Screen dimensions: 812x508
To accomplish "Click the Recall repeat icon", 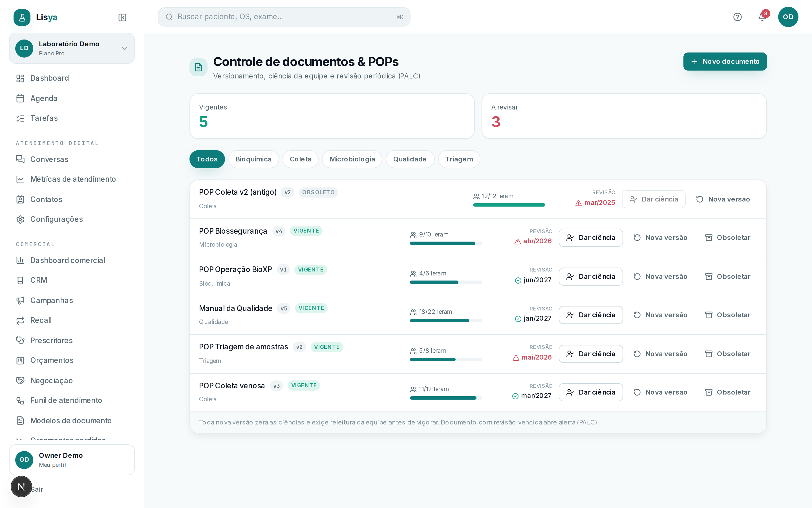I will (x=21, y=321).
